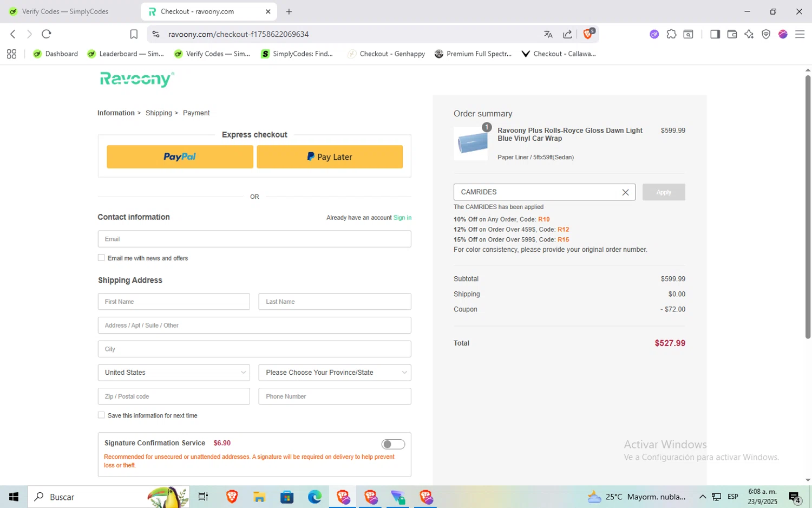Viewport: 812px width, 508px height.
Task: Click the translate page icon
Action: pyautogui.click(x=548, y=34)
